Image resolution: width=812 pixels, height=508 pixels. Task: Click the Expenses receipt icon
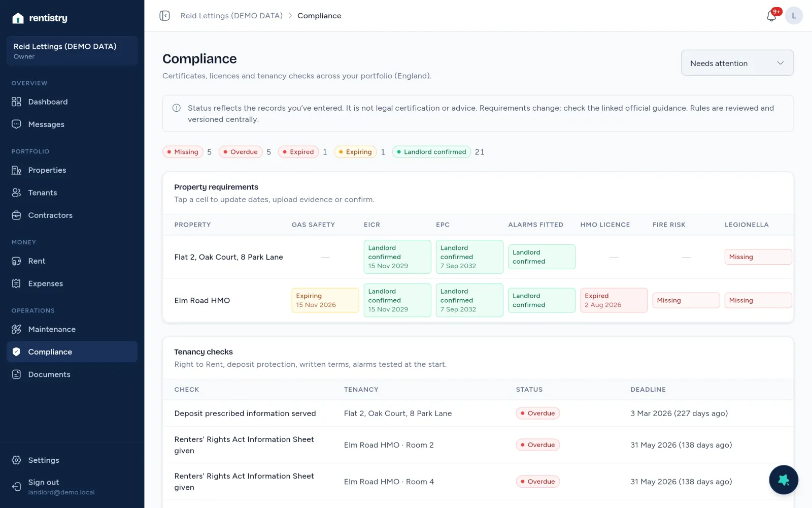point(16,283)
